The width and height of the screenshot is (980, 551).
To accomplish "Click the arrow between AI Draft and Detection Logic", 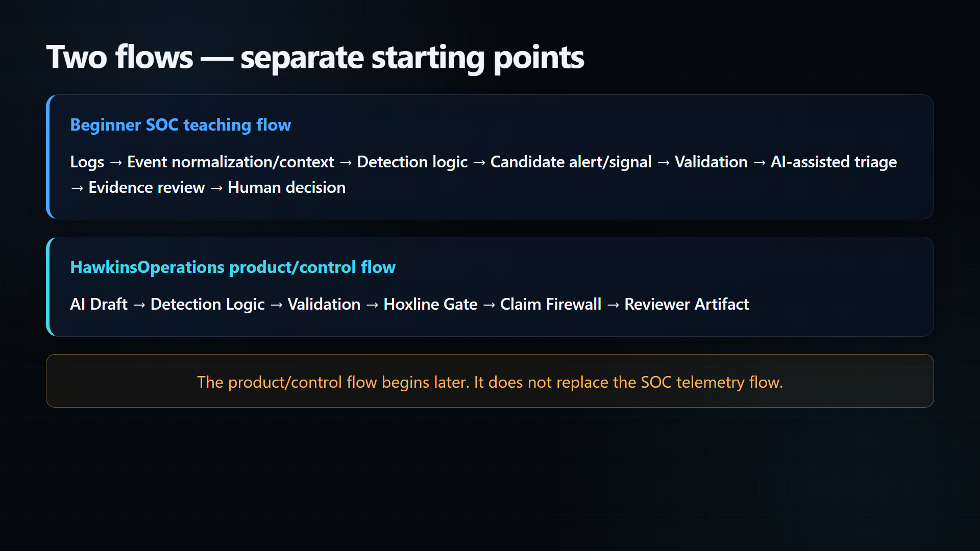I will click(139, 305).
